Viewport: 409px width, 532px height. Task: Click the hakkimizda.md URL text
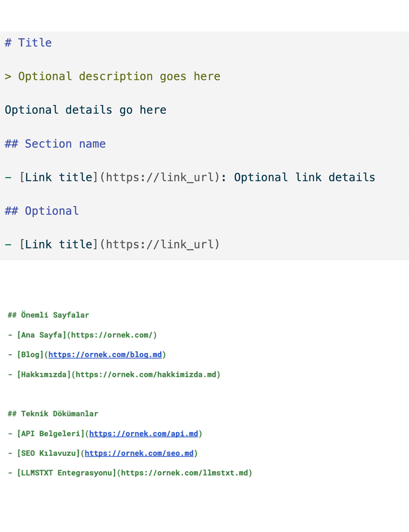(148, 374)
